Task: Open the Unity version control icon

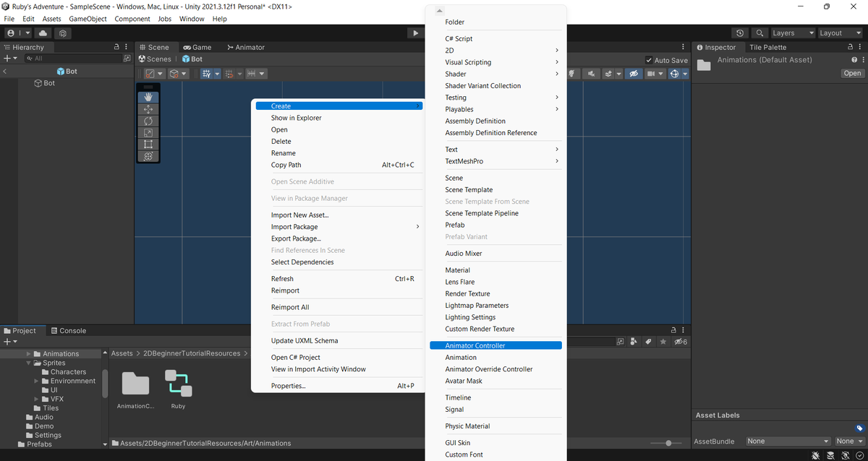Action: [64, 33]
